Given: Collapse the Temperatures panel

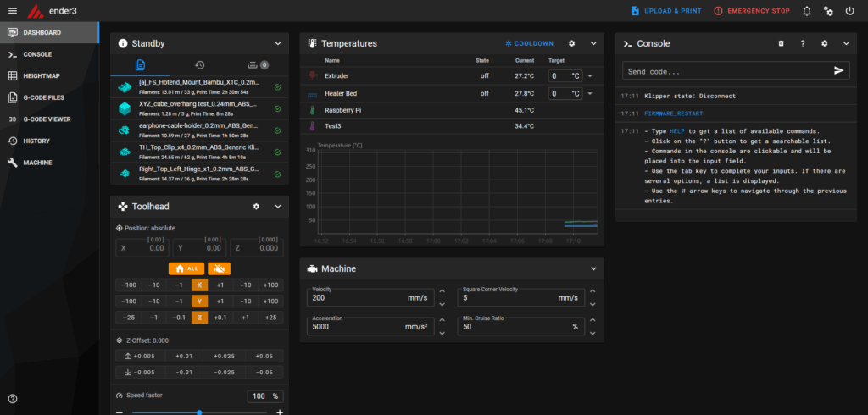Looking at the screenshot, I should 593,43.
